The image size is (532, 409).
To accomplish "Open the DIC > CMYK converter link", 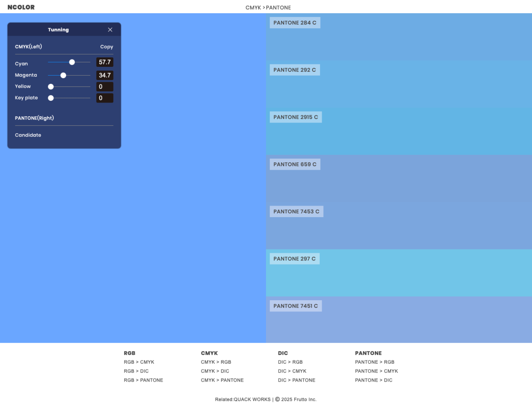I will coord(292,371).
